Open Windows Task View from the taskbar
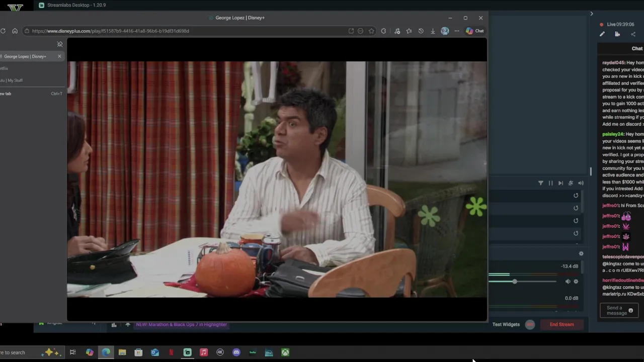 point(72,352)
